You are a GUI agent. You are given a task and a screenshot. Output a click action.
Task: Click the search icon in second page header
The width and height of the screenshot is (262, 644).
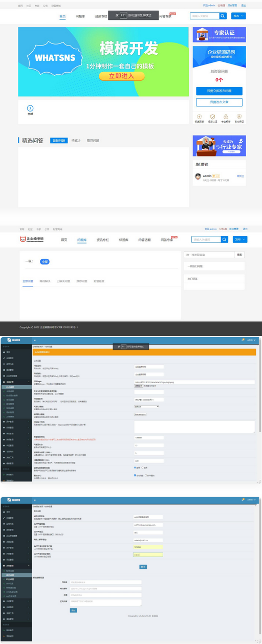tap(224, 239)
